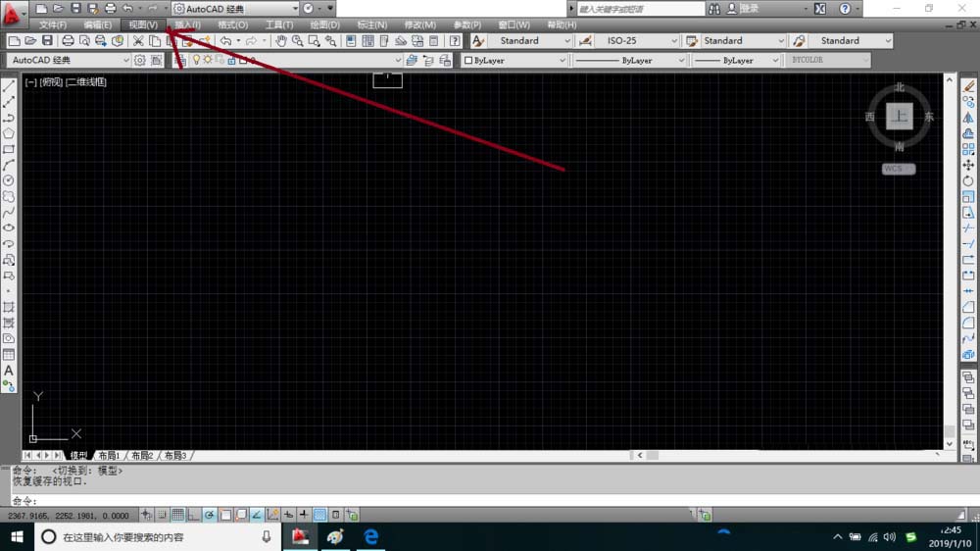Open the multileader style Standard dropdown

click(852, 40)
